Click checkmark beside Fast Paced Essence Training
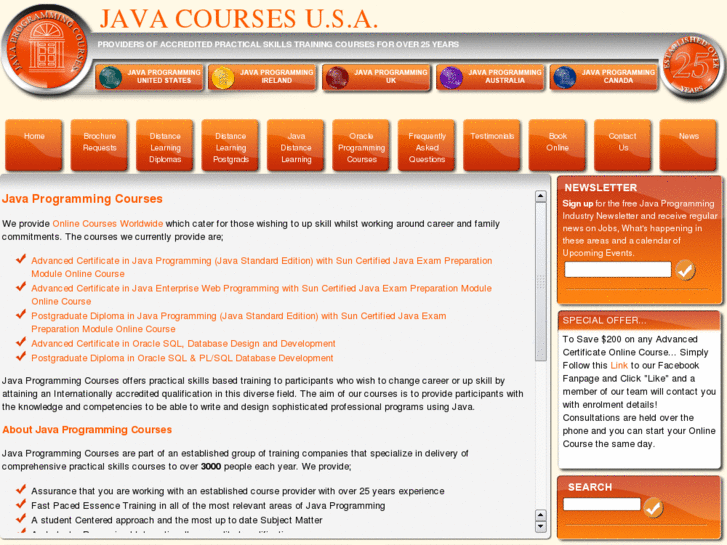The height and width of the screenshot is (545, 727). pos(20,504)
